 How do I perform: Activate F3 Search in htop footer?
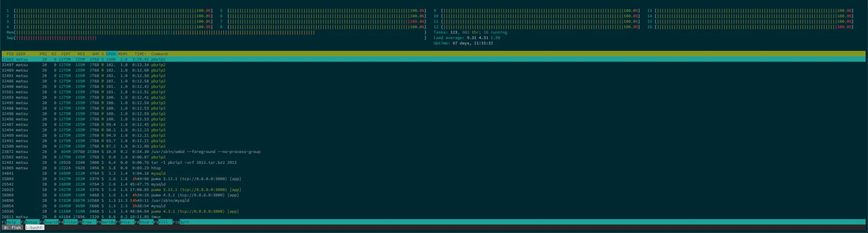click(x=49, y=222)
